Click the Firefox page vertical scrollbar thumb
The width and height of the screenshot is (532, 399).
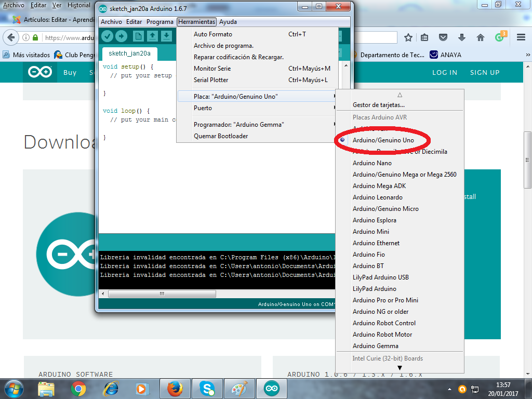pyautogui.click(x=527, y=160)
